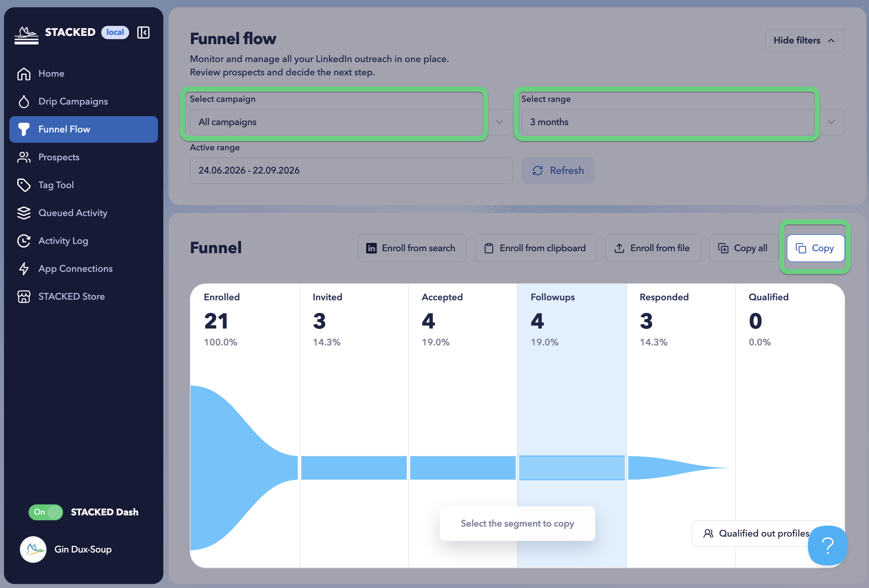Click the App Connections lightning icon
Screen dimensions: 869x588
tap(24, 269)
